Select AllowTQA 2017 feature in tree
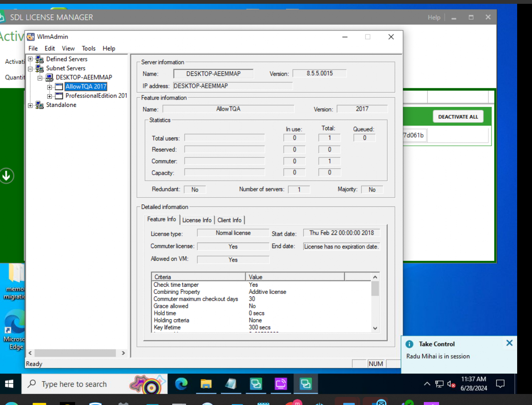Screen dimensions: 532x405 [x=86, y=87]
